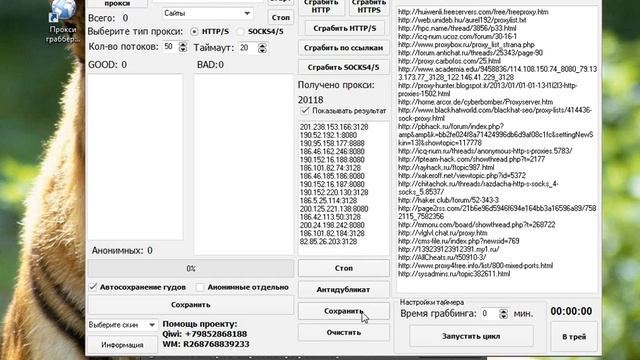Image resolution: width=640 pixels, height=360 pixels.
Task: Select proxy 190.152.220.130:3128
Action: coord(334,192)
